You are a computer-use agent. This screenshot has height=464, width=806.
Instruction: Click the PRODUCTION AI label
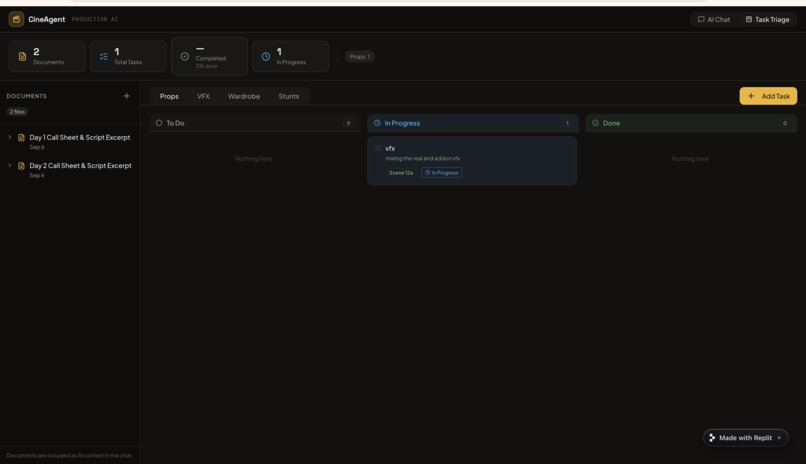point(95,20)
